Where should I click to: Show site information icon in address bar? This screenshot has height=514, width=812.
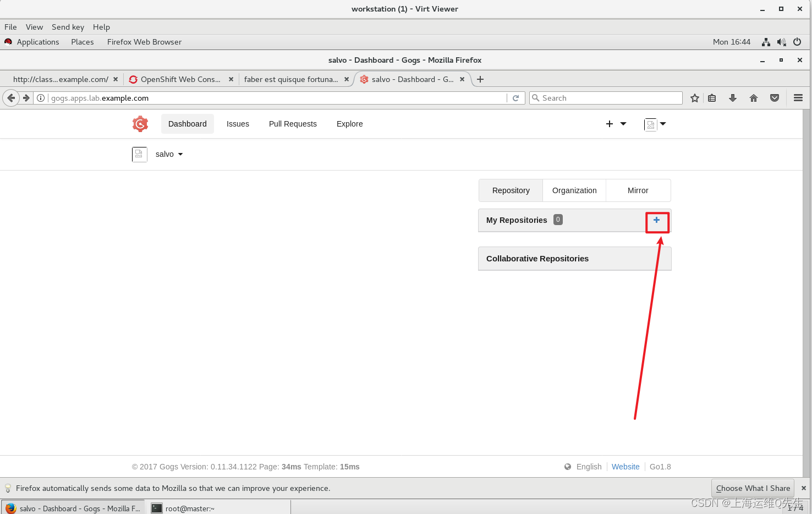pyautogui.click(x=41, y=98)
